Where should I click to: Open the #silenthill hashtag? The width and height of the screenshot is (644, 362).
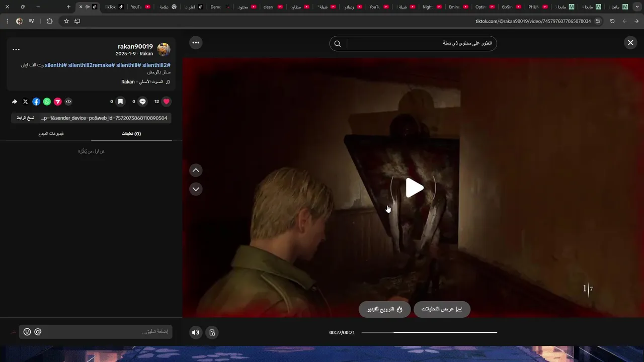[128, 65]
